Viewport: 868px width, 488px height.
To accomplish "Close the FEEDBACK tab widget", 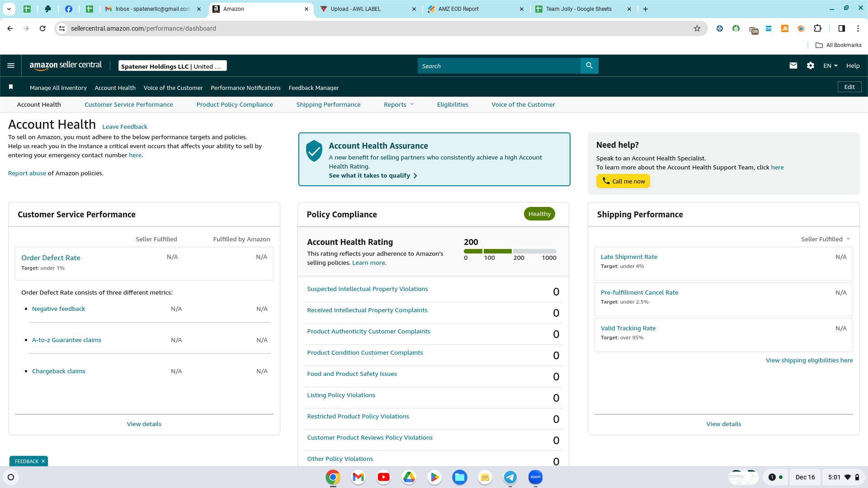I will 43,461.
